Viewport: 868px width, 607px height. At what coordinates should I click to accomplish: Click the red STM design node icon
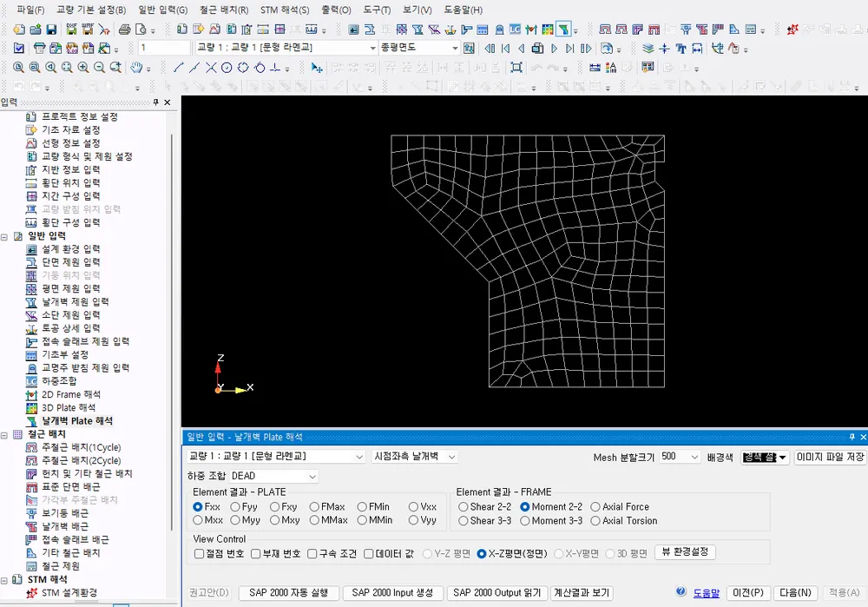[x=792, y=30]
